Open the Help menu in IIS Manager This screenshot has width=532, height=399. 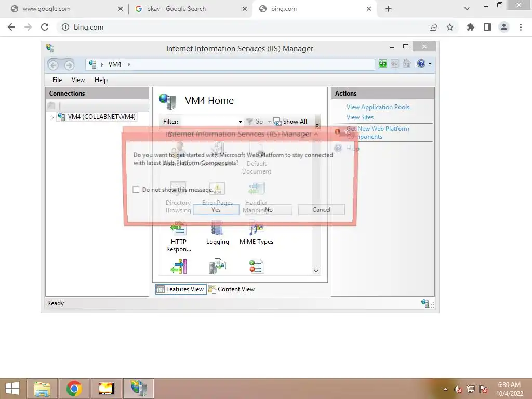pyautogui.click(x=101, y=79)
